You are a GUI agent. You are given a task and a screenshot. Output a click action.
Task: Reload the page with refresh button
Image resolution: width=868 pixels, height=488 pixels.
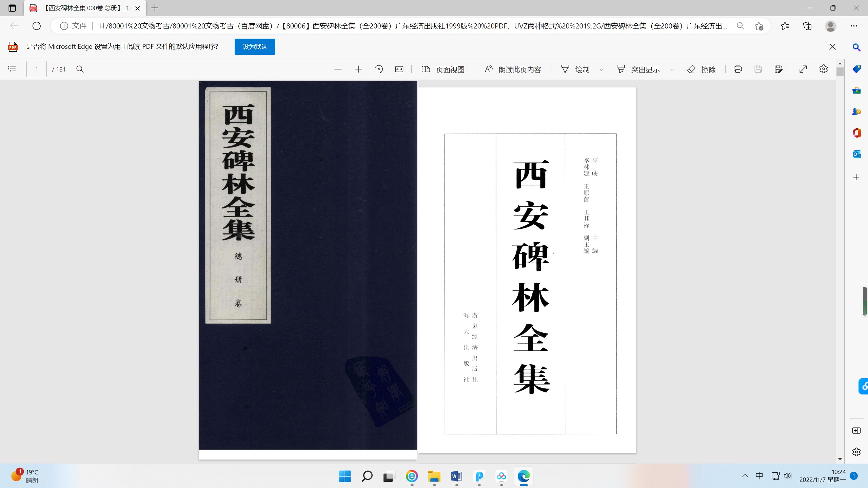(x=37, y=26)
